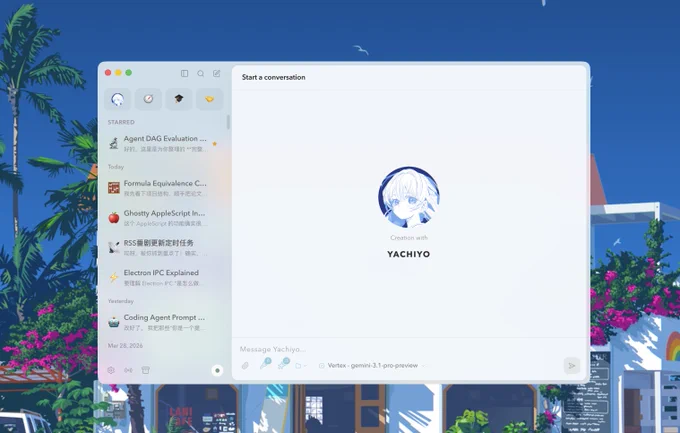Open the Coding Agent Prompt conversation
Image resolution: width=680 pixels, height=433 pixels.
tap(163, 322)
